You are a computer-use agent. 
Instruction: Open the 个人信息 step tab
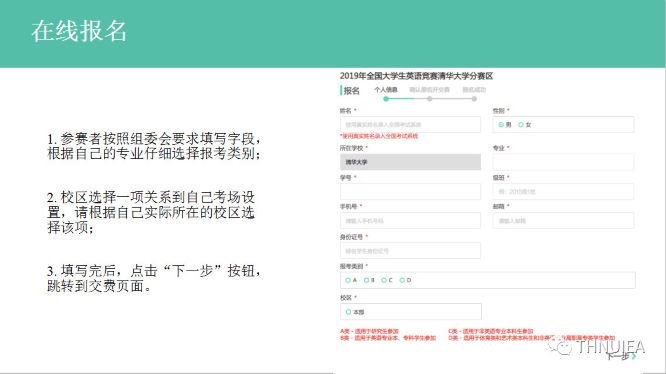(386, 90)
